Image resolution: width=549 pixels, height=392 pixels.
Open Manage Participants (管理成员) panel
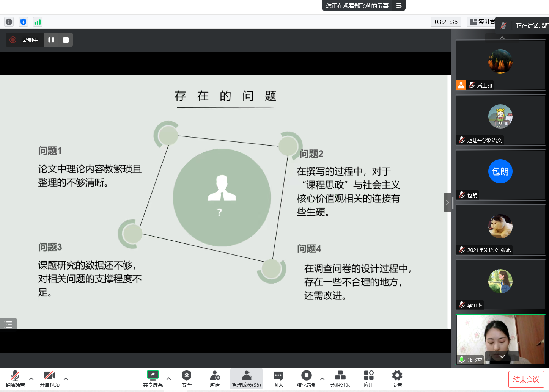coord(247,379)
